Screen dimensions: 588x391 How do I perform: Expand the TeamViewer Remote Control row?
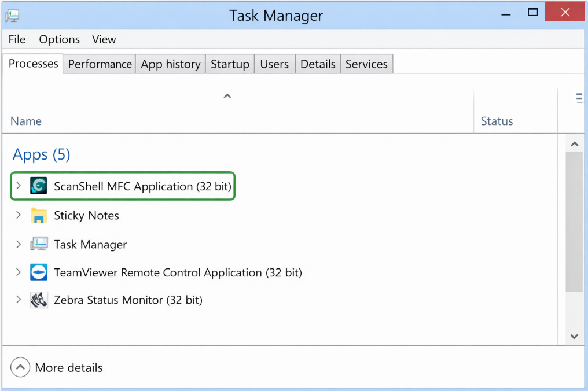19,272
